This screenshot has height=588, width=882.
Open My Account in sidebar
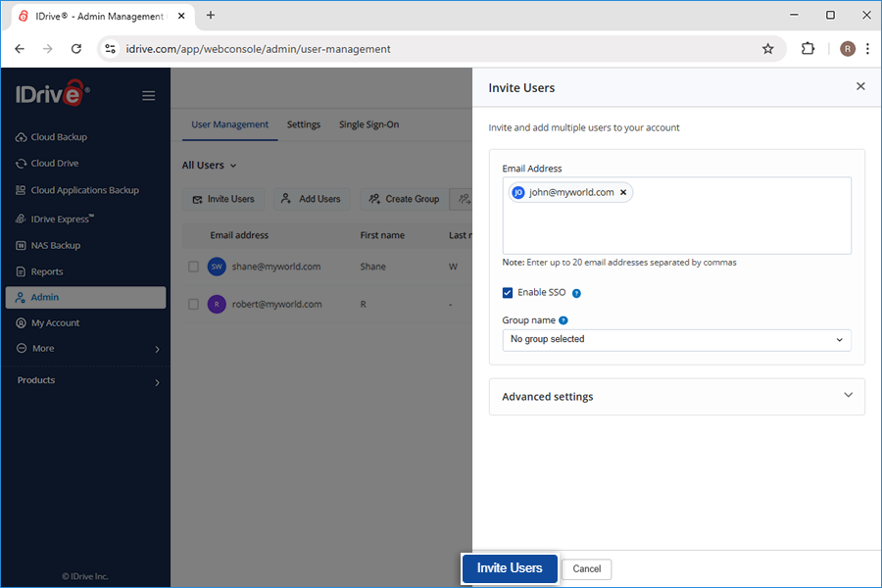click(x=48, y=323)
